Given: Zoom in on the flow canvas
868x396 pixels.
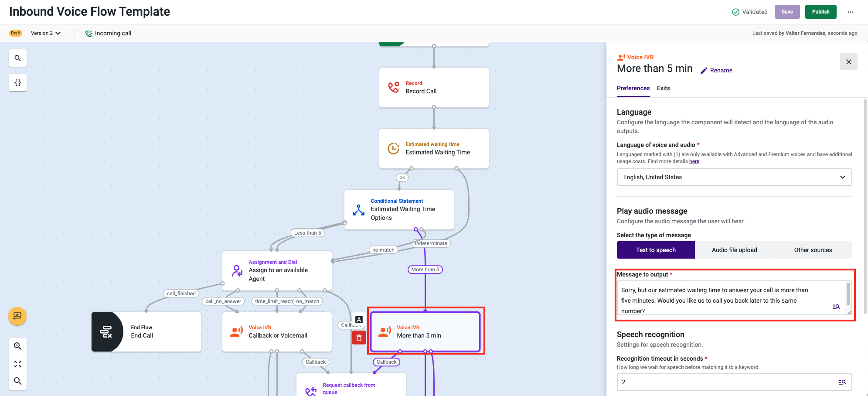Looking at the screenshot, I should [x=18, y=346].
